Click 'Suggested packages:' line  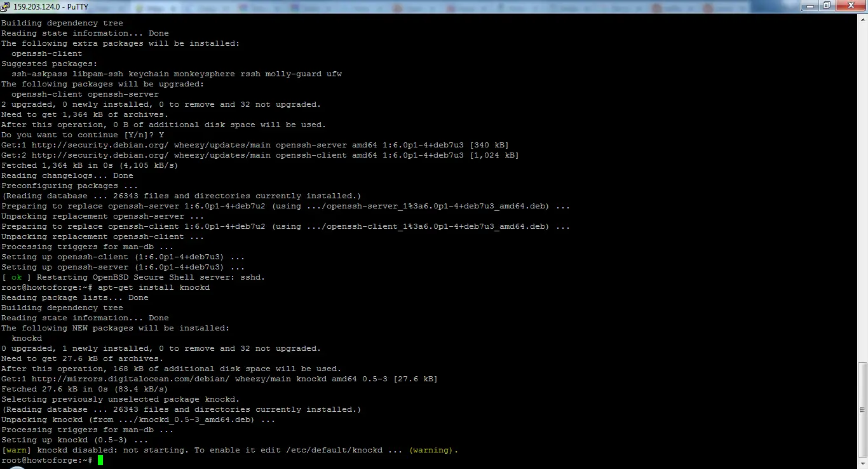pos(50,64)
